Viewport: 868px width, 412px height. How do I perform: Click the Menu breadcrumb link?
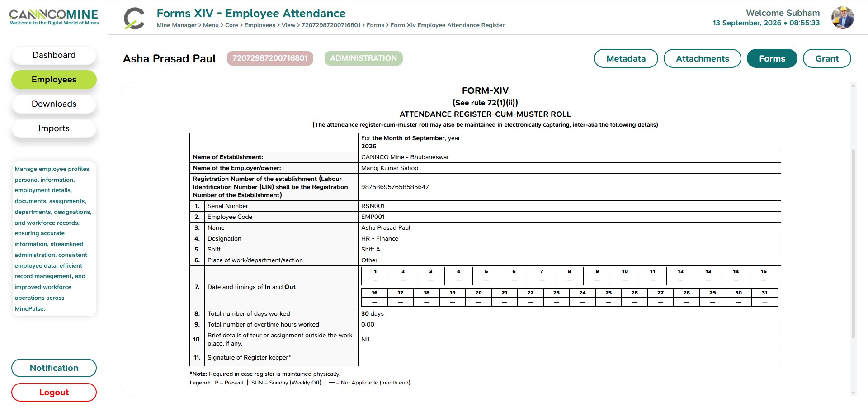coord(211,25)
